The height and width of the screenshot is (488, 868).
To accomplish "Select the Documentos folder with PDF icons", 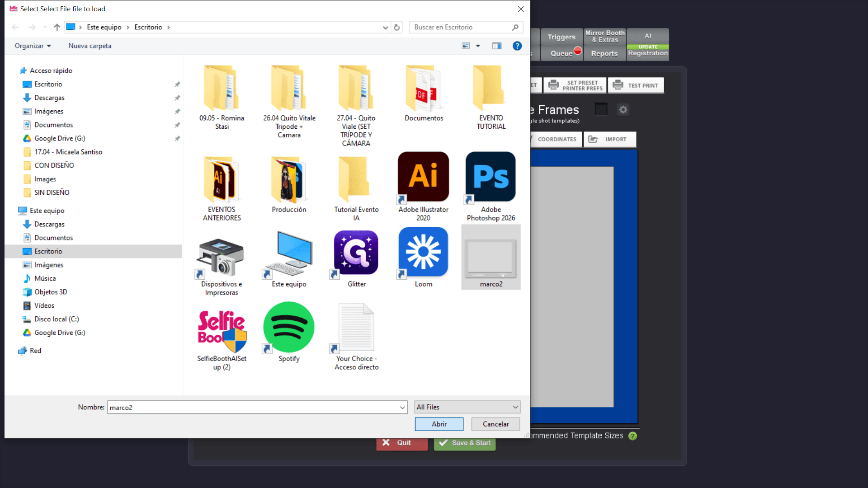I will click(x=424, y=93).
